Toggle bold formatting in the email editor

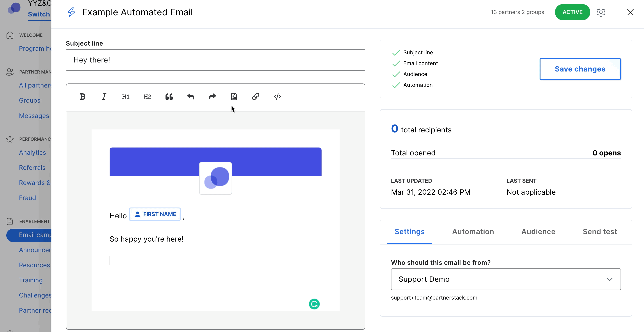click(x=83, y=97)
